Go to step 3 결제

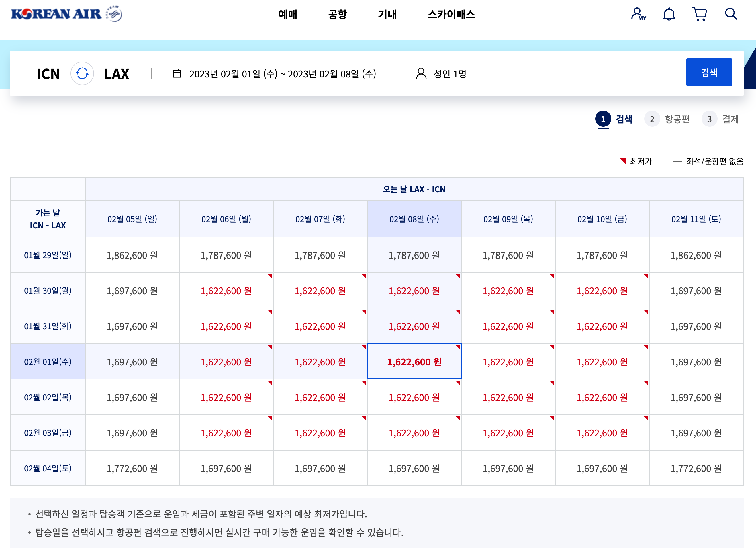(x=721, y=119)
